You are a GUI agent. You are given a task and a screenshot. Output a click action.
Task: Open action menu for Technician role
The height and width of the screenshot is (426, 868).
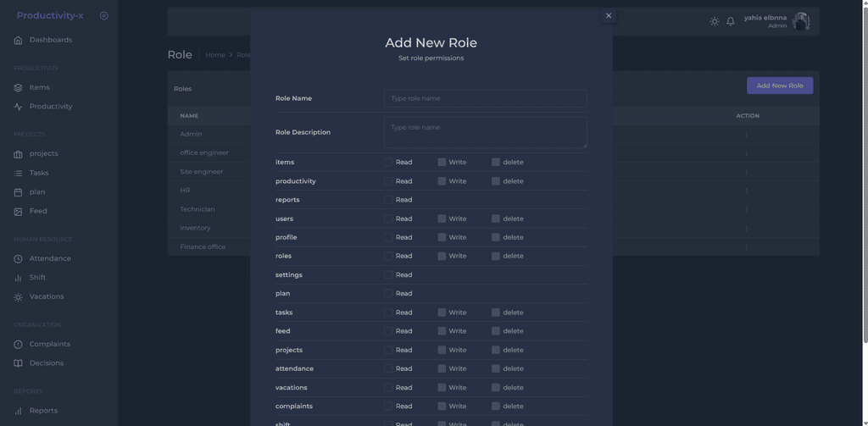click(x=746, y=210)
